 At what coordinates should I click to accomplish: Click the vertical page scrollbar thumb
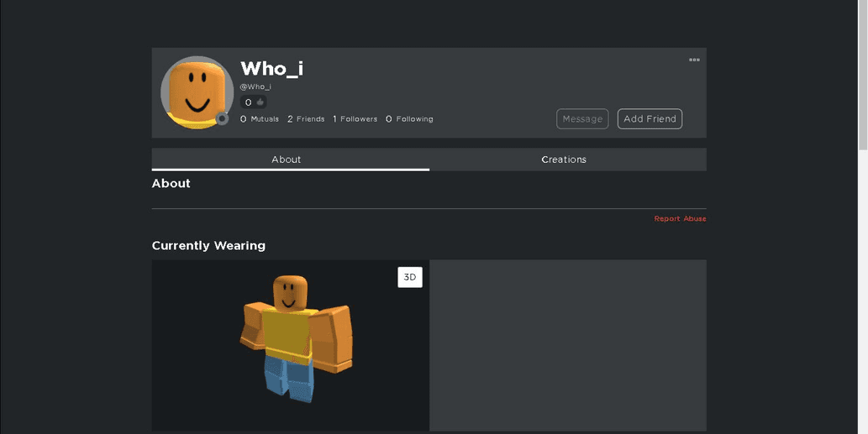(x=862, y=75)
